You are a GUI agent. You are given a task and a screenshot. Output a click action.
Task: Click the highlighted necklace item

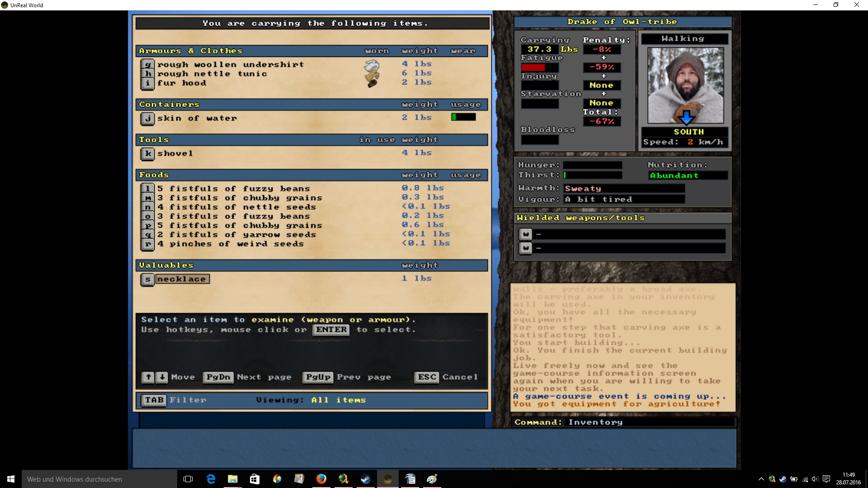pyautogui.click(x=183, y=279)
